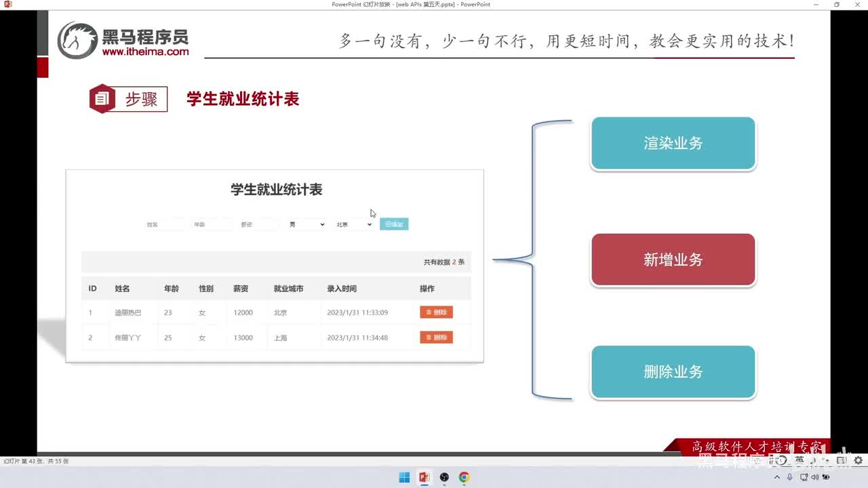Click the 录入时间 column header

(x=342, y=289)
